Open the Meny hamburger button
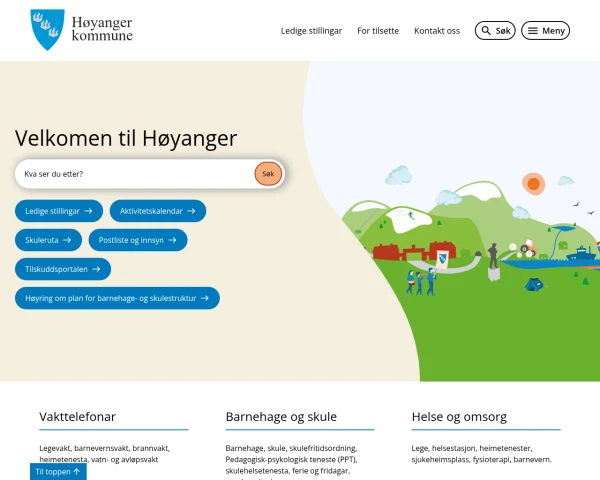 coord(545,31)
